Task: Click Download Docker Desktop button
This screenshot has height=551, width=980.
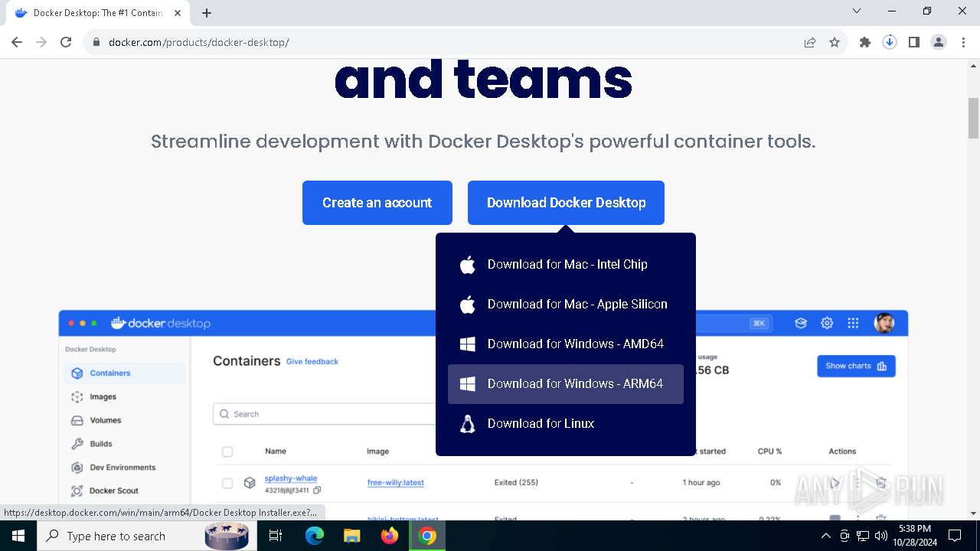Action: 566,203
